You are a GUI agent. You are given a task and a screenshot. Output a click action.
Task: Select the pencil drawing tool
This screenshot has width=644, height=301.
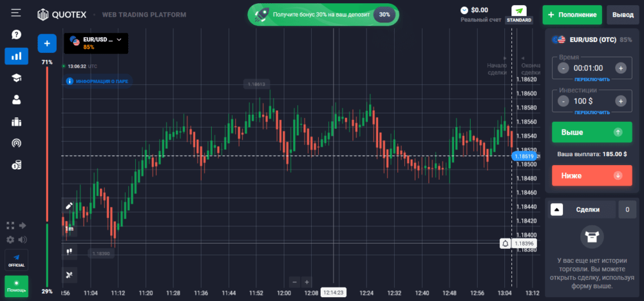(70, 206)
